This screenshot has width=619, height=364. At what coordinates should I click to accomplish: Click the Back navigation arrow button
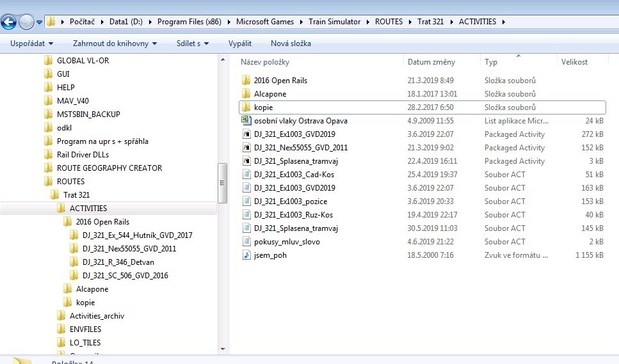pyautogui.click(x=8, y=22)
